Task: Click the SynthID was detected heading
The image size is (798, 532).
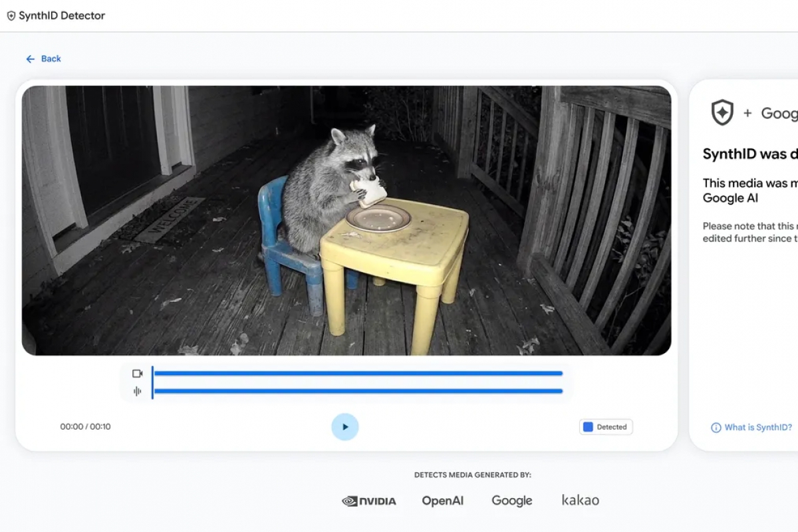Action: coord(750,154)
